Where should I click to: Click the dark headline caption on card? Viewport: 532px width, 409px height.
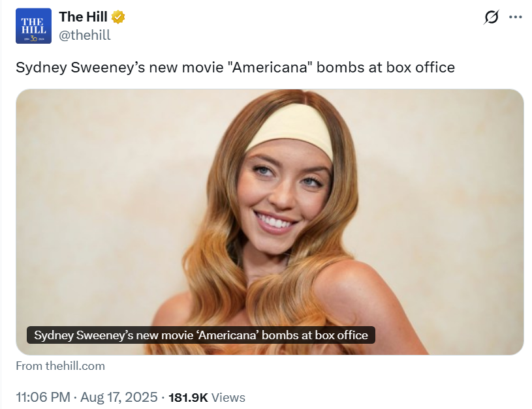pos(201,335)
